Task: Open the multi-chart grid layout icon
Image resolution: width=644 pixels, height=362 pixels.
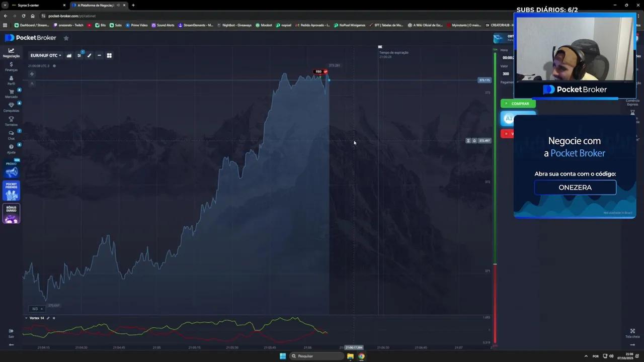Action: [x=109, y=55]
